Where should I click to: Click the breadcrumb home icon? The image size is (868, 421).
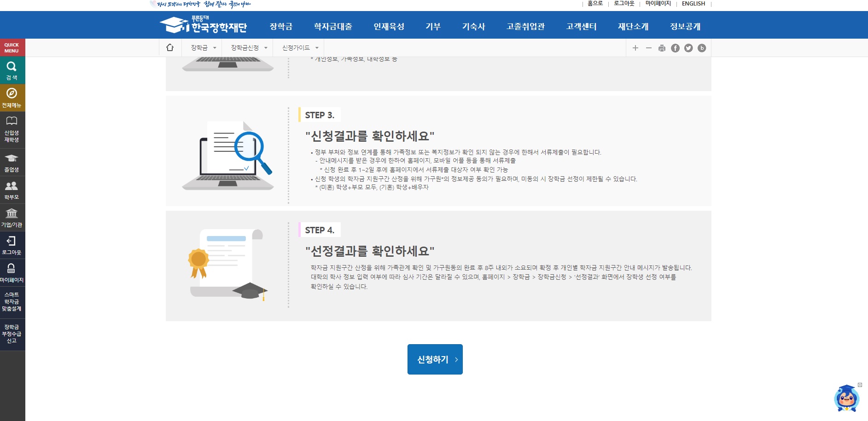(x=170, y=47)
